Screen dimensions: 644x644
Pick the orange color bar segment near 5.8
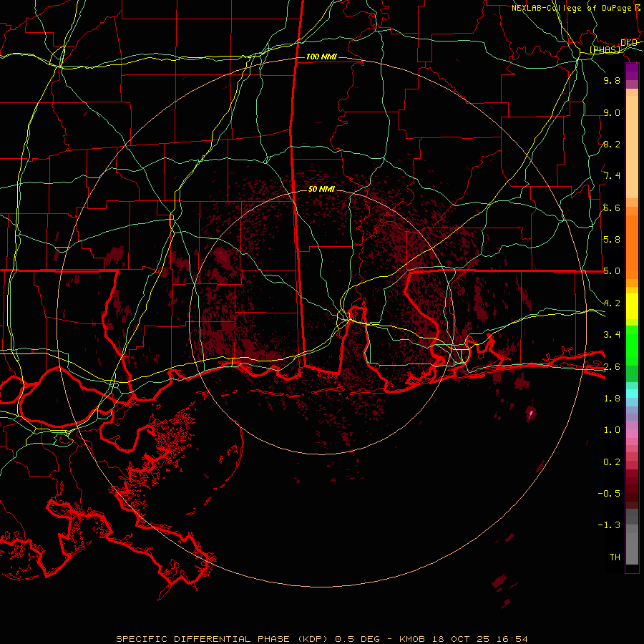632,247
